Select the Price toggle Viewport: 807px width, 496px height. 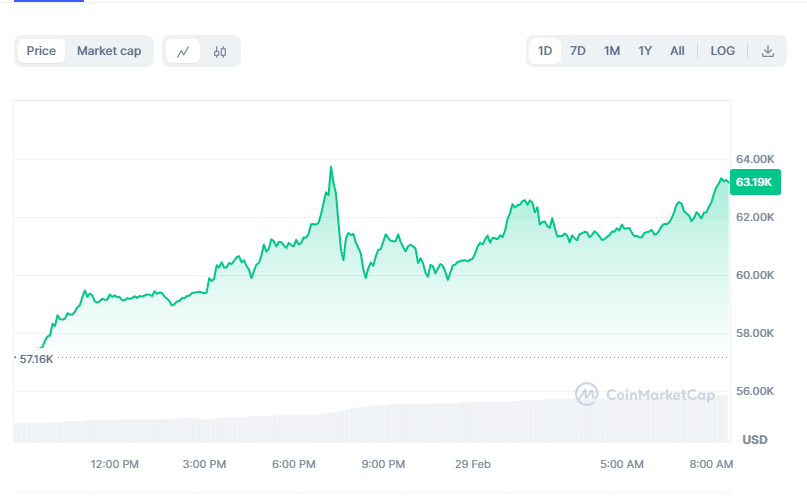point(41,51)
